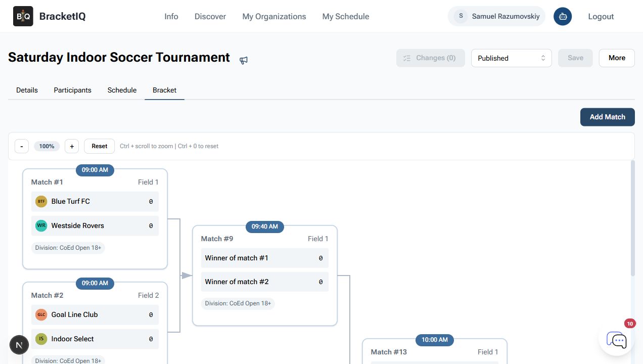Click Match #1 Division CoEd Open 18+ tag

tap(68, 248)
